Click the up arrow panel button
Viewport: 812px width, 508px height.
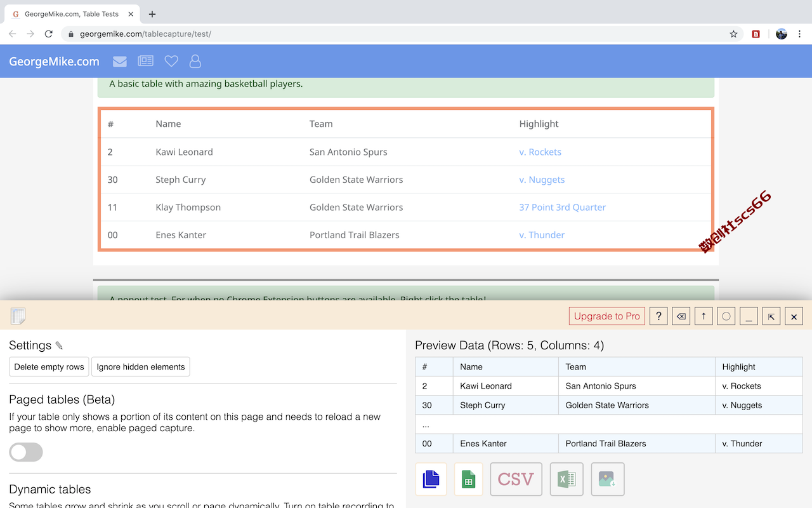(704, 316)
